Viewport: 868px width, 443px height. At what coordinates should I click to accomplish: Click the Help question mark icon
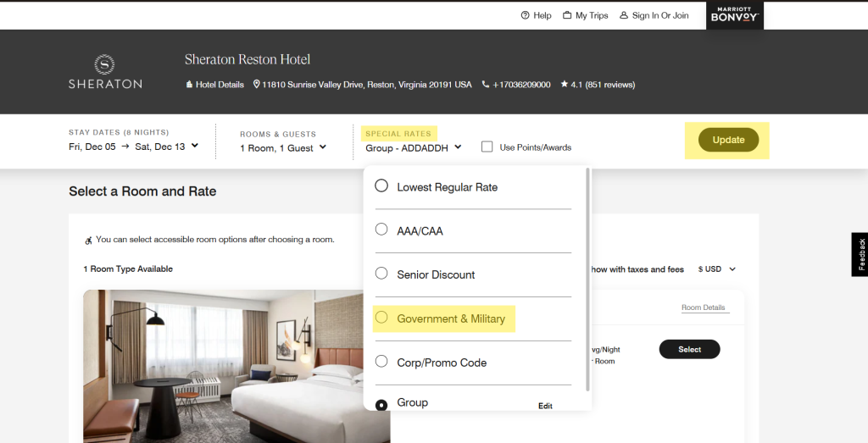pyautogui.click(x=525, y=15)
